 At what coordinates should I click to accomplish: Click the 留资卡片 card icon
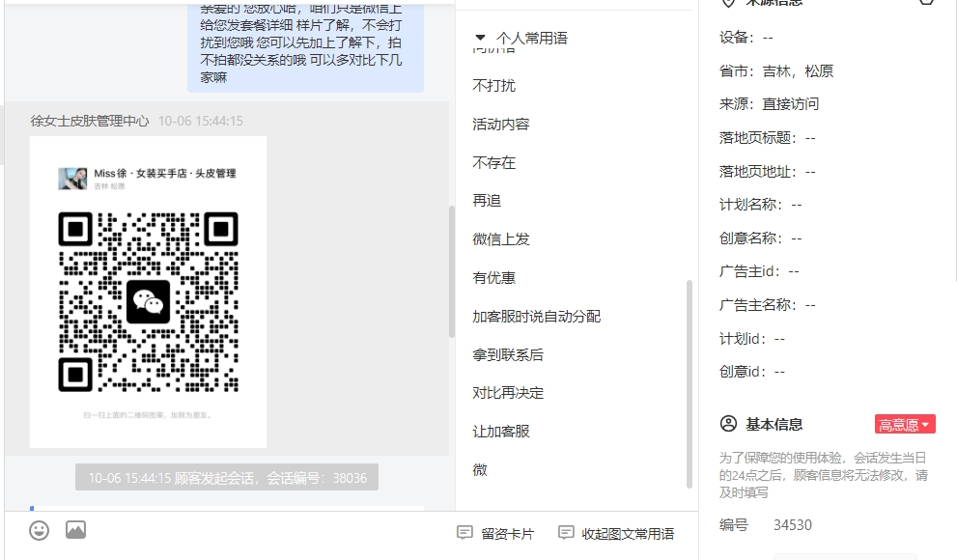click(x=464, y=533)
